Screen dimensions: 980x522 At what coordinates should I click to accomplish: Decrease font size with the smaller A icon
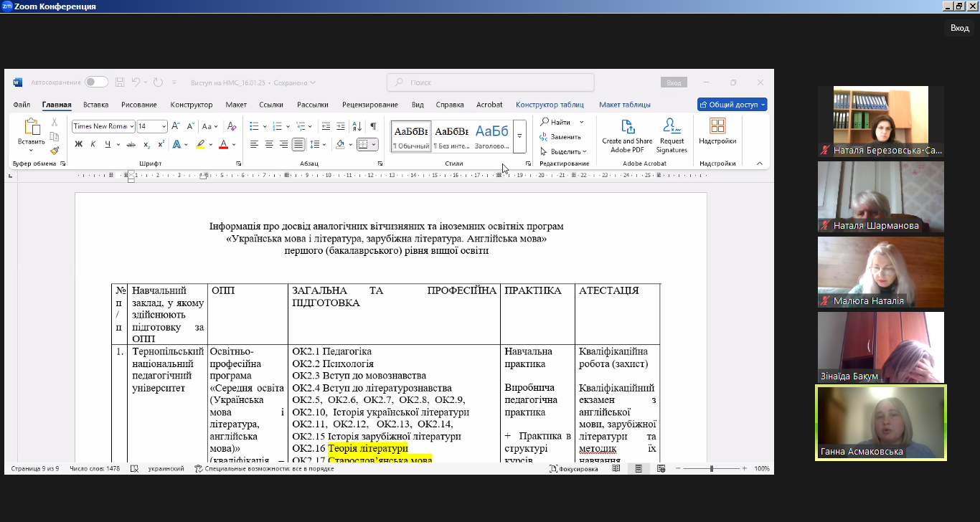click(191, 126)
